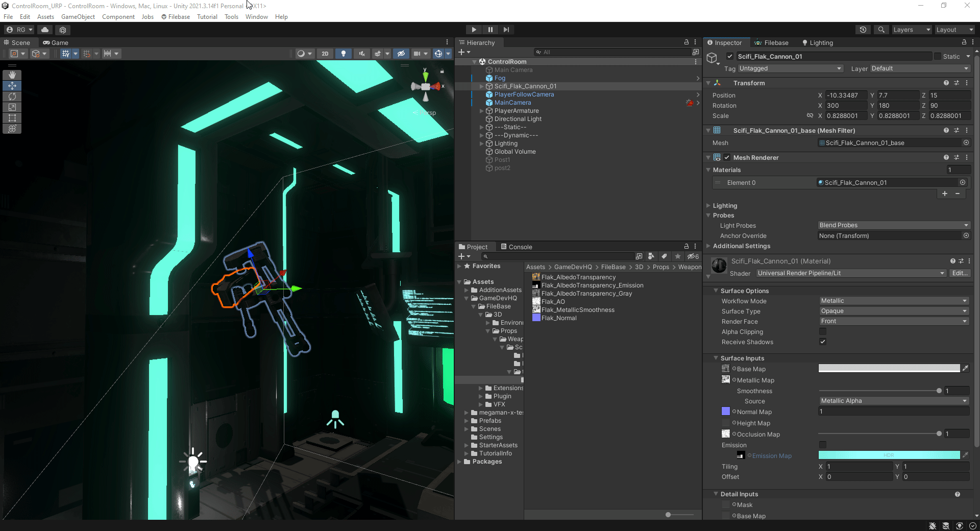Open Mesh object picker circle
This screenshot has width=980, height=531.
click(x=966, y=142)
